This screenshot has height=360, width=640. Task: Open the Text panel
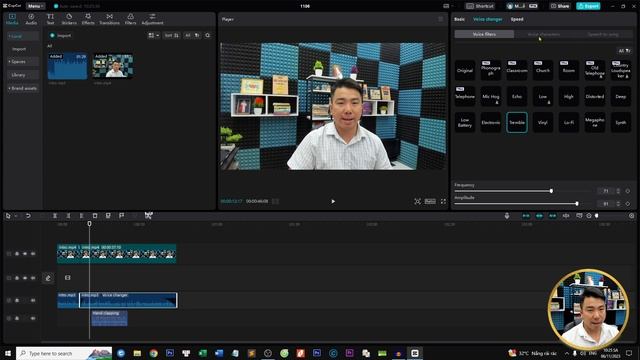click(50, 19)
